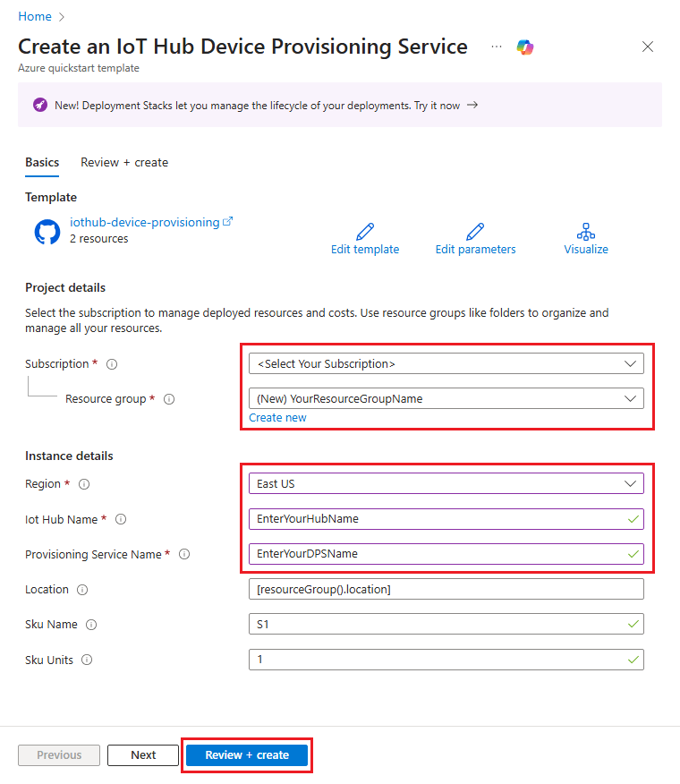The width and height of the screenshot is (680, 784).
Task: Open Edit parameters
Action: [474, 231]
